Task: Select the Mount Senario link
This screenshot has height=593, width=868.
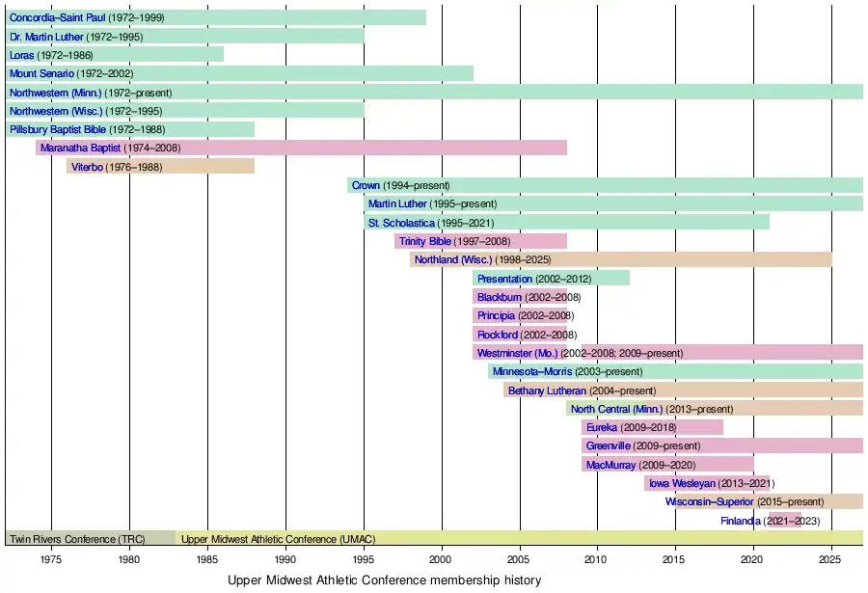Action: [x=41, y=73]
